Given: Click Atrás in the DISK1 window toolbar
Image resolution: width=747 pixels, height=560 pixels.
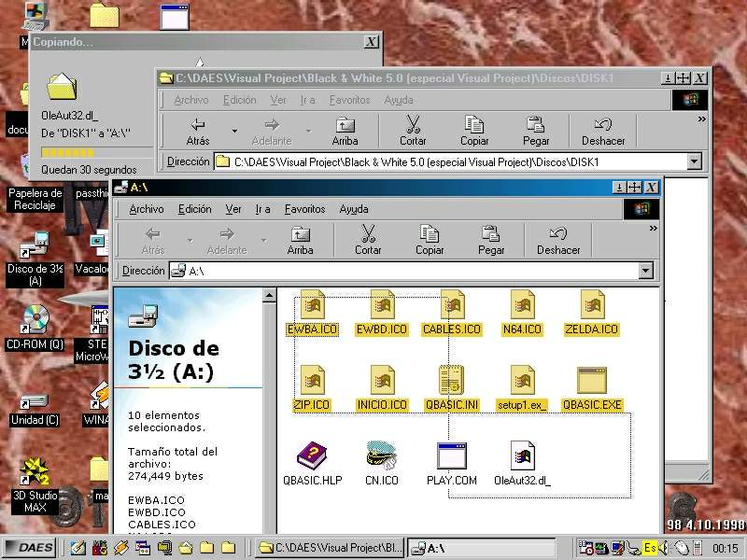Looking at the screenshot, I should pyautogui.click(x=198, y=132).
